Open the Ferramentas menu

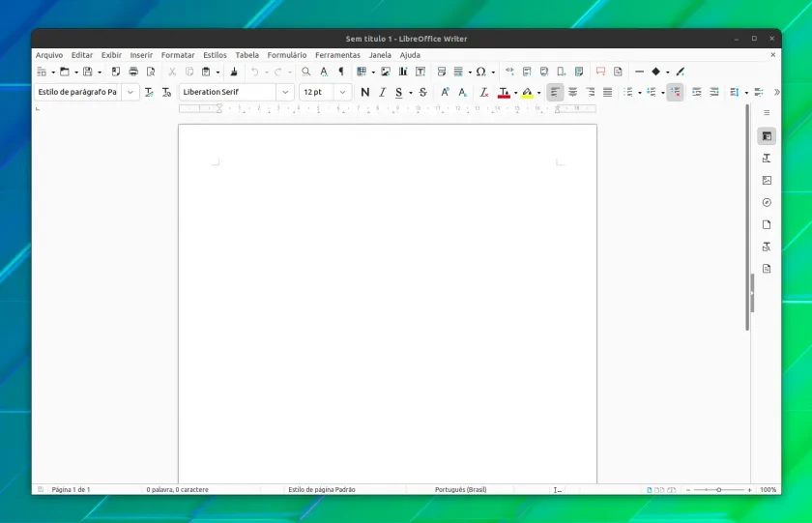pyautogui.click(x=337, y=55)
